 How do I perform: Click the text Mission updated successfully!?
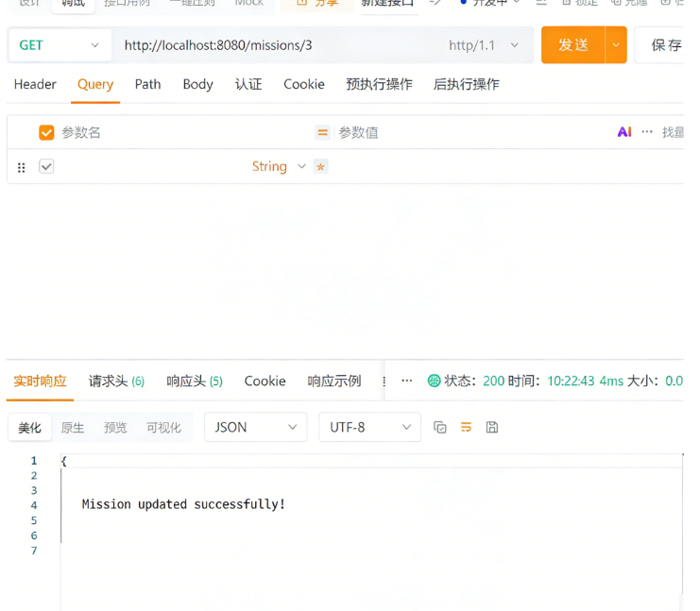click(183, 504)
